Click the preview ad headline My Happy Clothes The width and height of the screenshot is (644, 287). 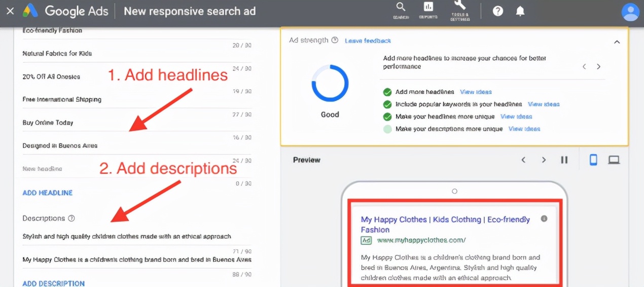point(445,224)
